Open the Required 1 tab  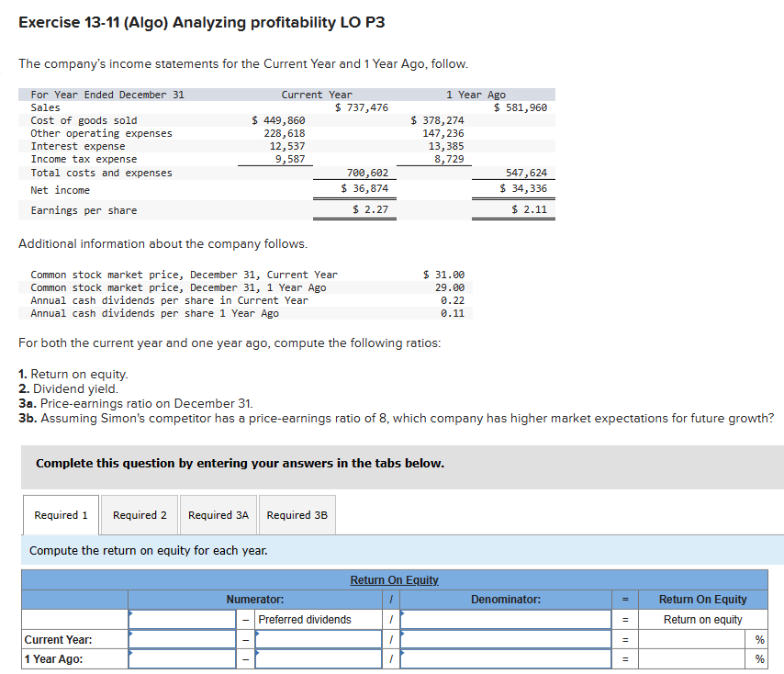point(61,515)
